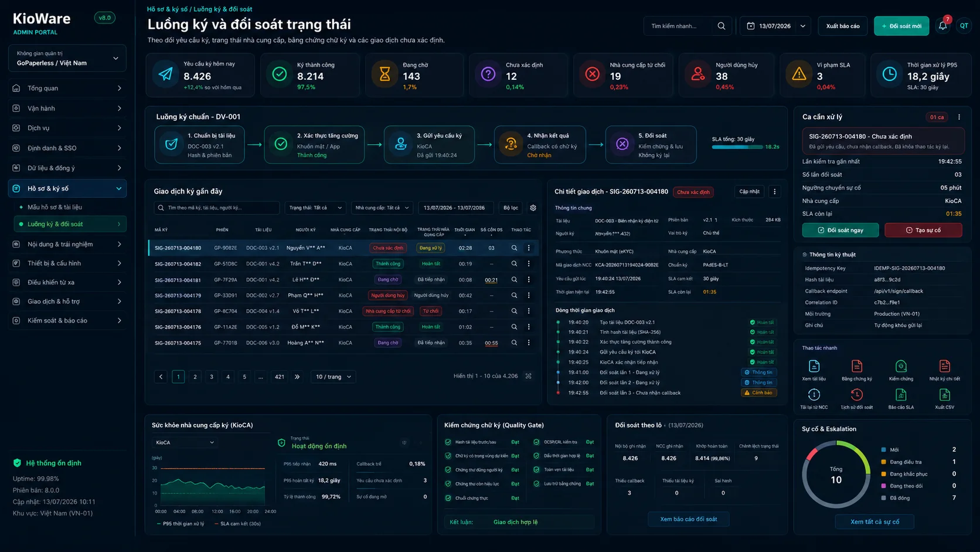Screen dimensions: 980x552
Task: Open the Tổng quan sidebar section
Action: coord(67,88)
